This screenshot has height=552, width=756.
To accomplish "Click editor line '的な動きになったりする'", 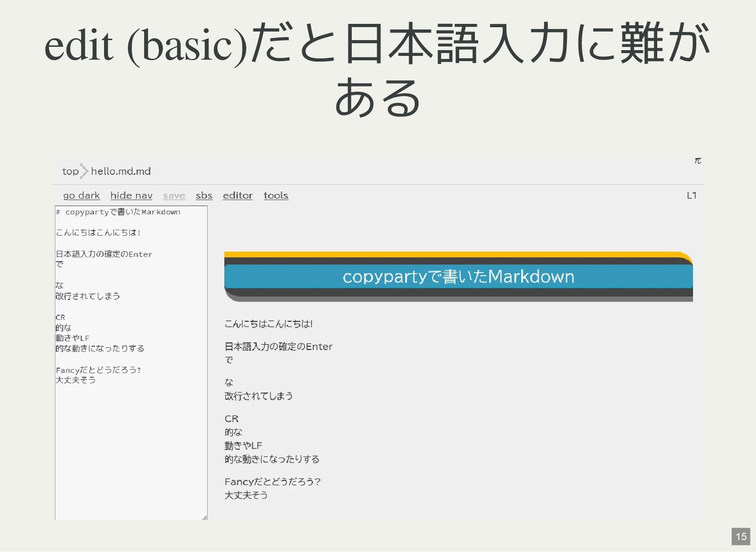I will [x=100, y=349].
